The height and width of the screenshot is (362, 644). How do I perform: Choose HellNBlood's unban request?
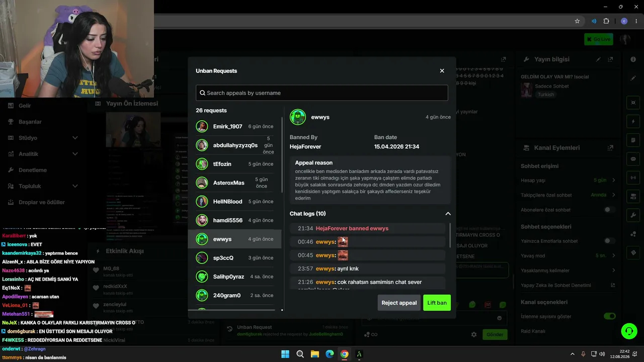click(x=235, y=202)
